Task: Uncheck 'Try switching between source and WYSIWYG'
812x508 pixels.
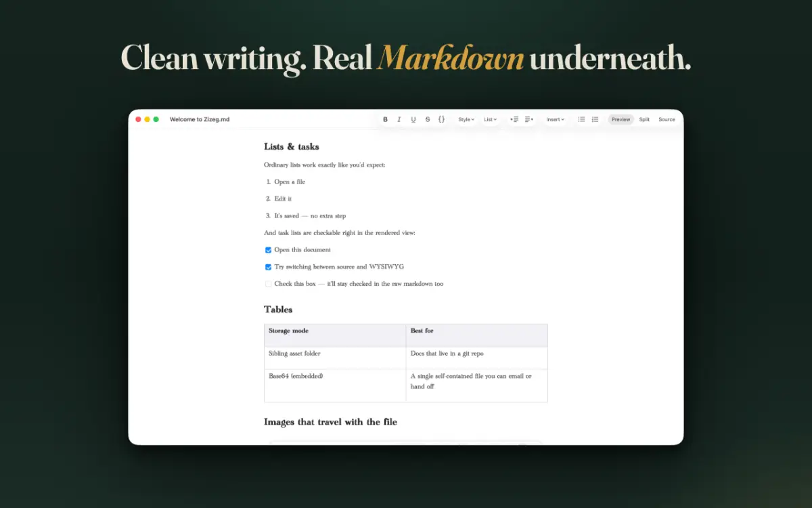Action: tap(269, 267)
